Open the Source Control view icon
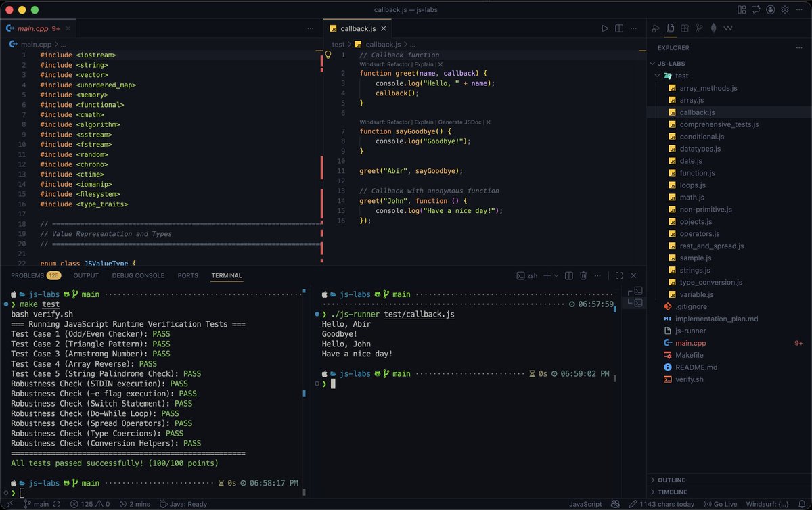The width and height of the screenshot is (812, 510). tap(699, 28)
